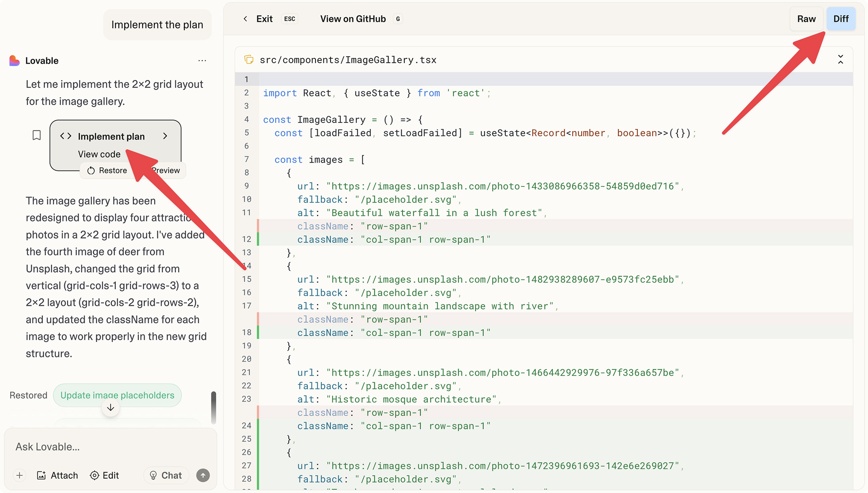Expand the Implement plan chevron
The image size is (868, 493).
[165, 136]
